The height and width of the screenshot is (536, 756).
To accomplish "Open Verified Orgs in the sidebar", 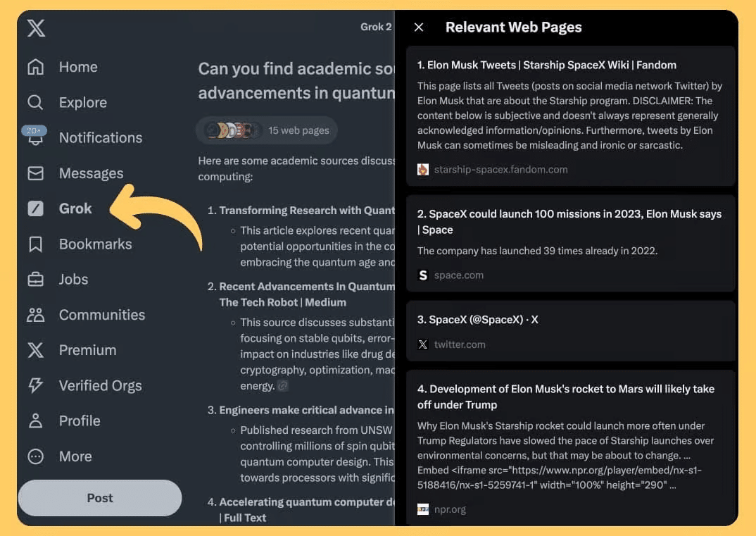I will click(100, 385).
